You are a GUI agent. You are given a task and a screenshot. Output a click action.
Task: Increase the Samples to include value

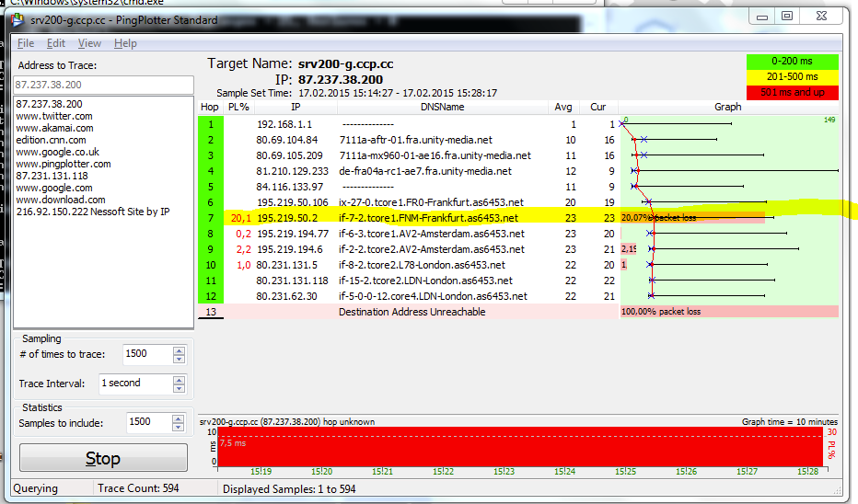point(180,417)
